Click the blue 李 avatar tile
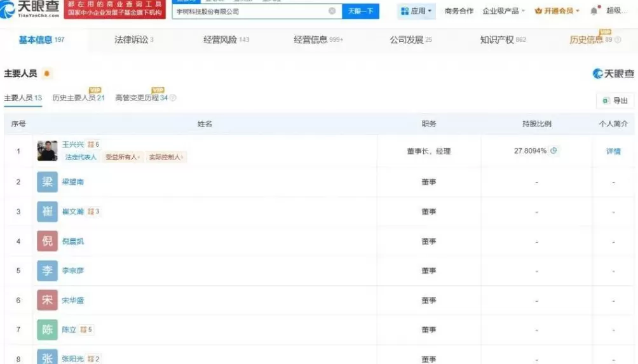Image resolution: width=638 pixels, height=364 pixels. tap(47, 271)
